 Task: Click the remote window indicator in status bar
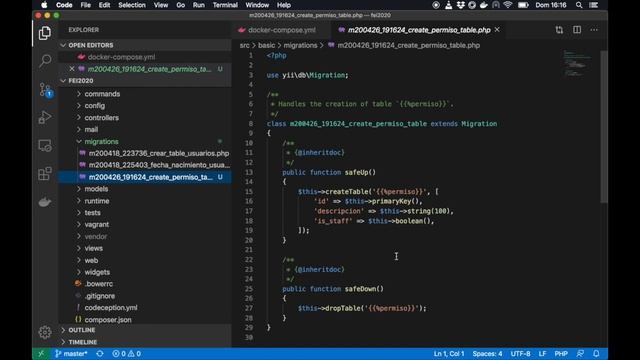(x=41, y=354)
